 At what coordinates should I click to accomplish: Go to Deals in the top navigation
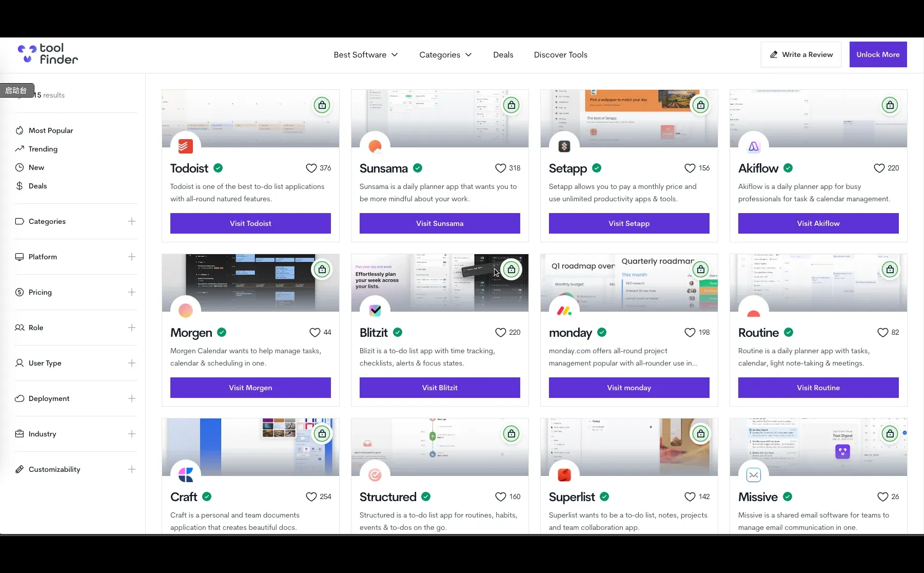tap(503, 55)
